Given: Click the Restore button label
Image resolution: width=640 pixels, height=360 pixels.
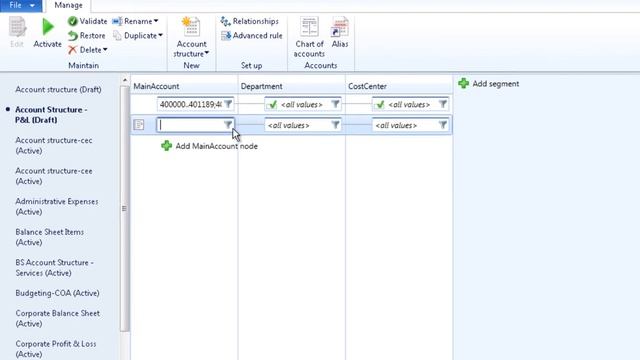Looking at the screenshot, I should (x=93, y=36).
